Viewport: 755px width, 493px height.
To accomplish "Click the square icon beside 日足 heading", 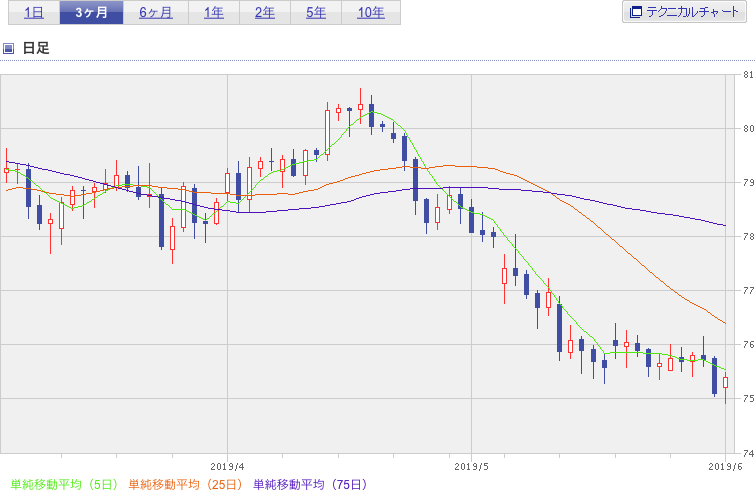I will click(8, 48).
